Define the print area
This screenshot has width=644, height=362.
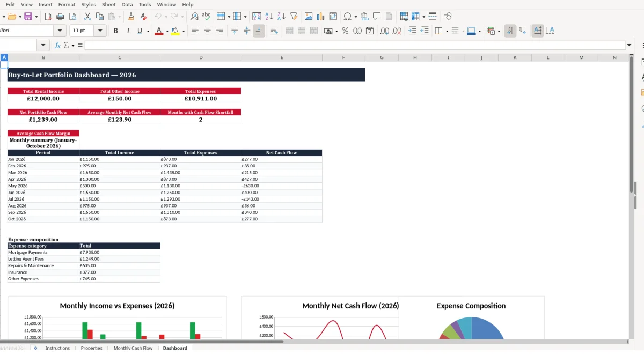point(404,17)
